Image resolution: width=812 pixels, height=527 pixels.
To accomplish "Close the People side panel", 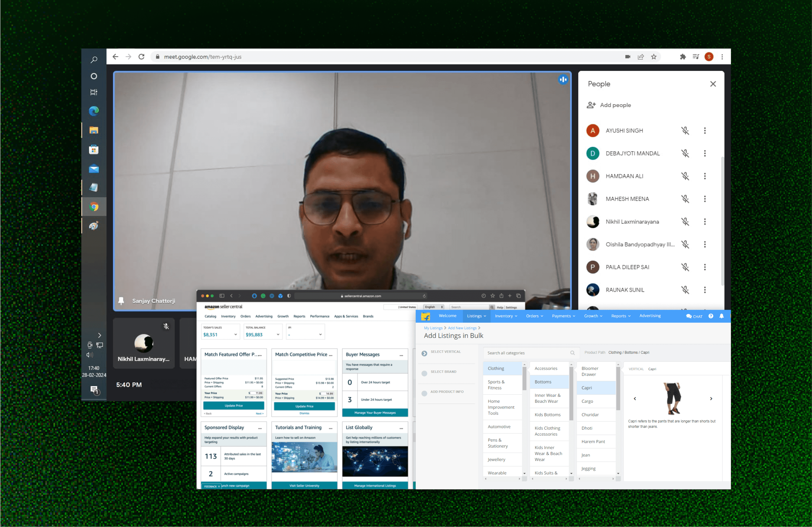I will click(713, 84).
